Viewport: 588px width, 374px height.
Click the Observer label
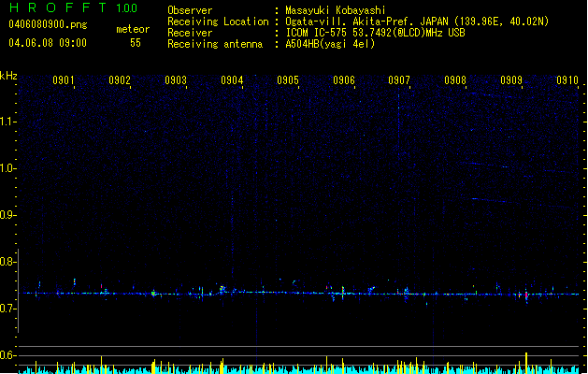coord(190,10)
